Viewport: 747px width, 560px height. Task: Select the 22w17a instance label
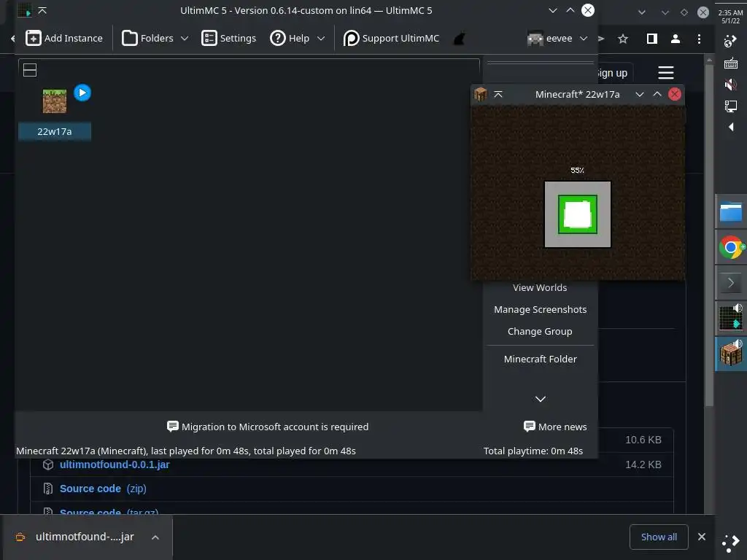(54, 131)
